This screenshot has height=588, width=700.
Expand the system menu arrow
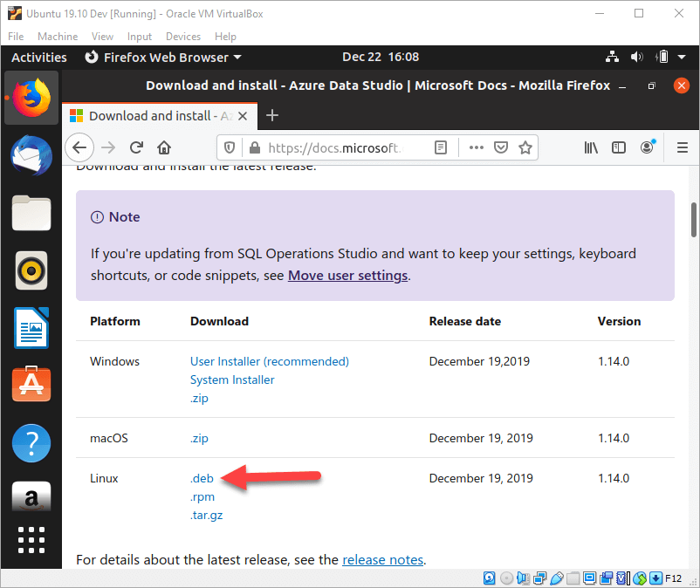682,57
